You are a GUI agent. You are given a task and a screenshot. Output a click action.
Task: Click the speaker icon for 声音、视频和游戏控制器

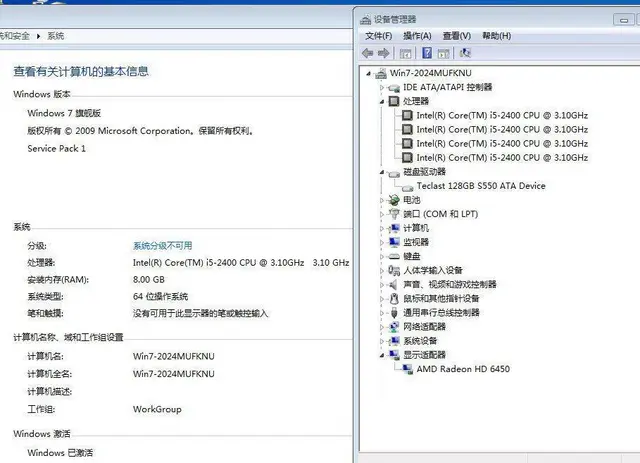click(x=394, y=284)
